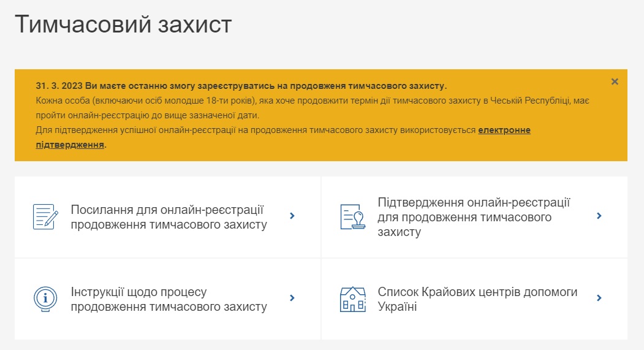The image size is (644, 350).
Task: Click the stamp confirmation document icon
Action: (352, 217)
